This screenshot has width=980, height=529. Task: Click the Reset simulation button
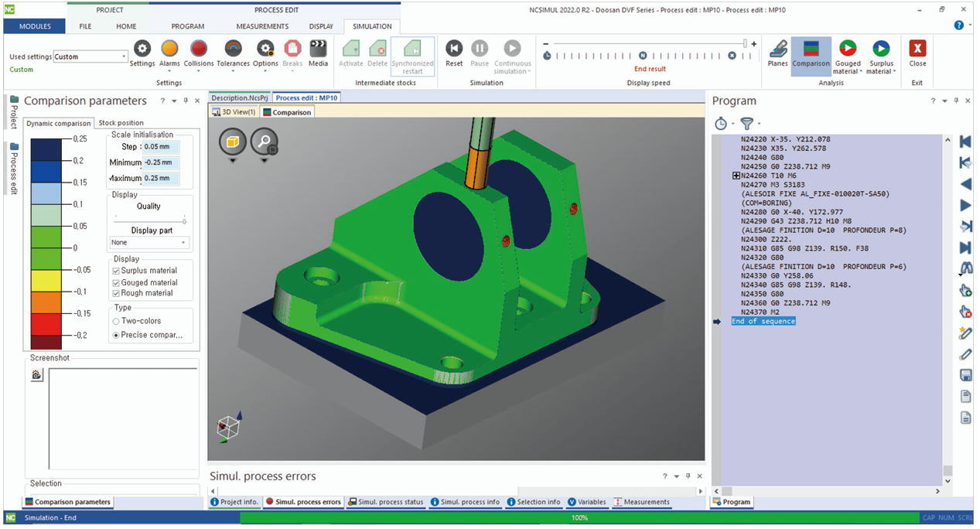click(x=454, y=49)
